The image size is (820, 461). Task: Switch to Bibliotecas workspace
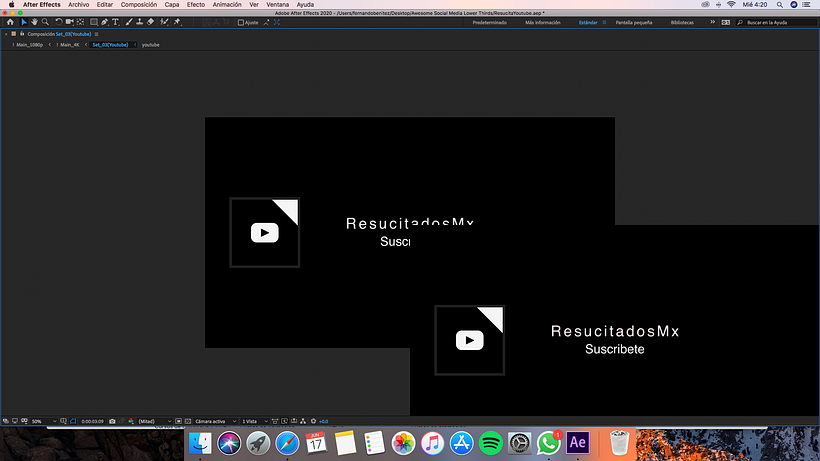[x=682, y=22]
